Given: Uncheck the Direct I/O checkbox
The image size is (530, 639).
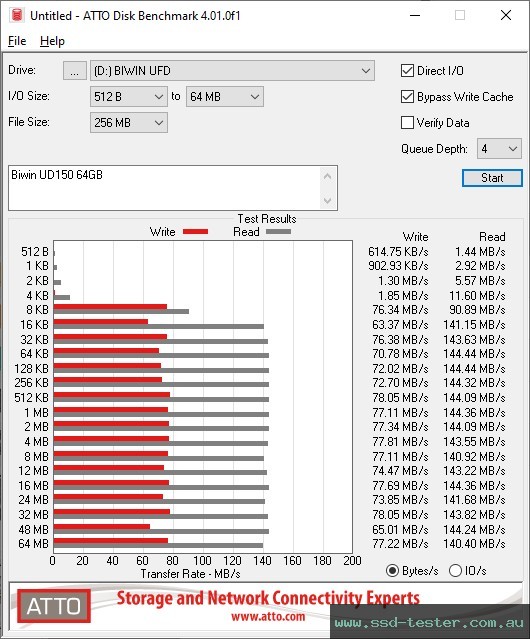Looking at the screenshot, I should (407, 71).
